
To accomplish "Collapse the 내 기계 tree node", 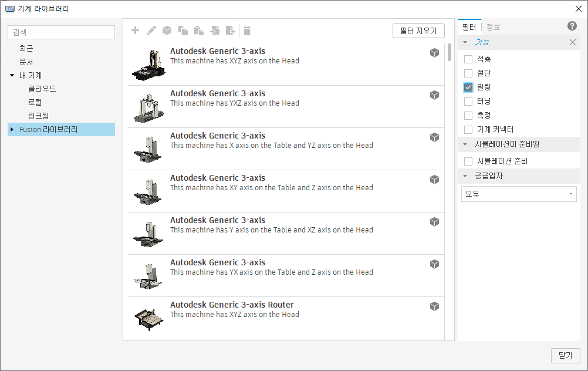I will (12, 75).
